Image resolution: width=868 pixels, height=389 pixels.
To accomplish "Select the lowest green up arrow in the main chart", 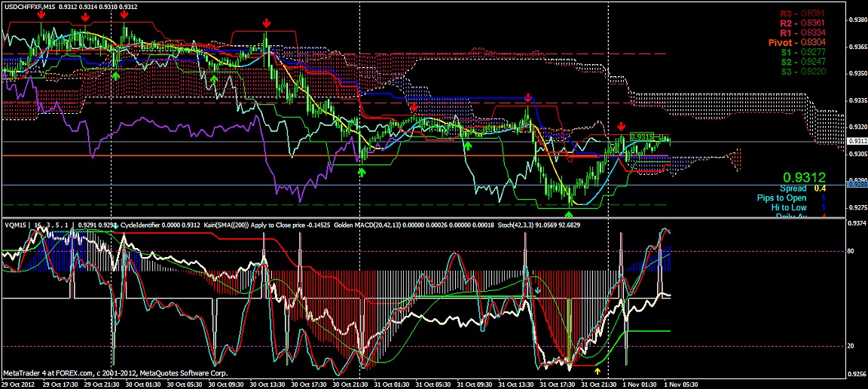I will [x=568, y=194].
